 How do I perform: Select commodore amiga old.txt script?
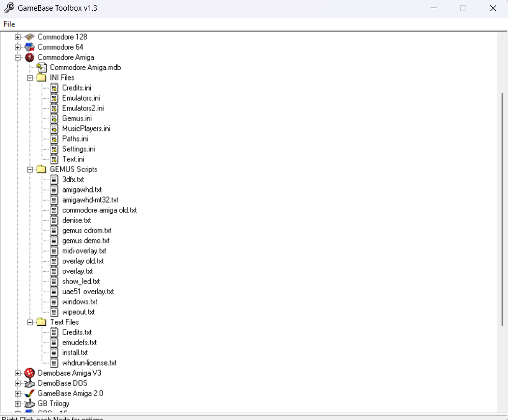99,210
